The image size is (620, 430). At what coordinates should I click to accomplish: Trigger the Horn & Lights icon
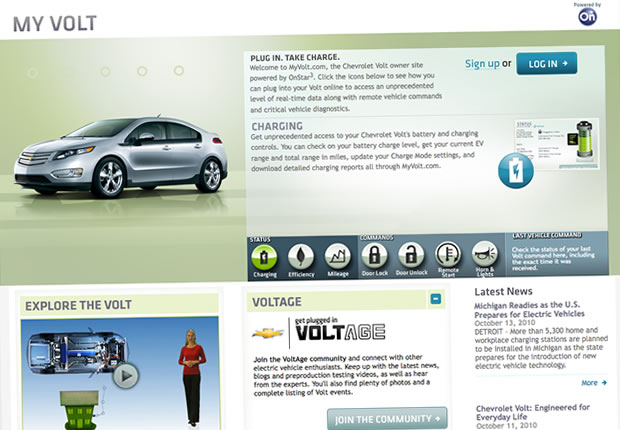pyautogui.click(x=485, y=254)
